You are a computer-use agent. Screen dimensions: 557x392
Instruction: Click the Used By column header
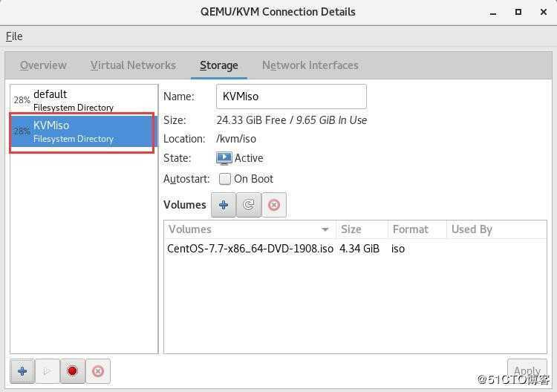tap(497, 229)
